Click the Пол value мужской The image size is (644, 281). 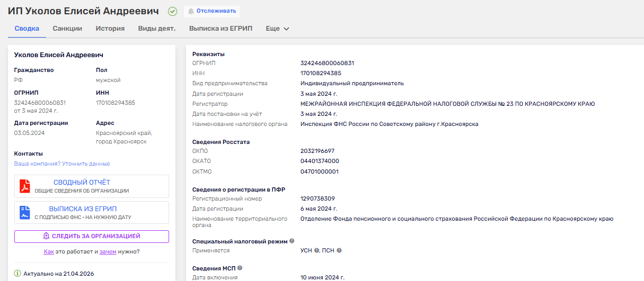point(108,80)
